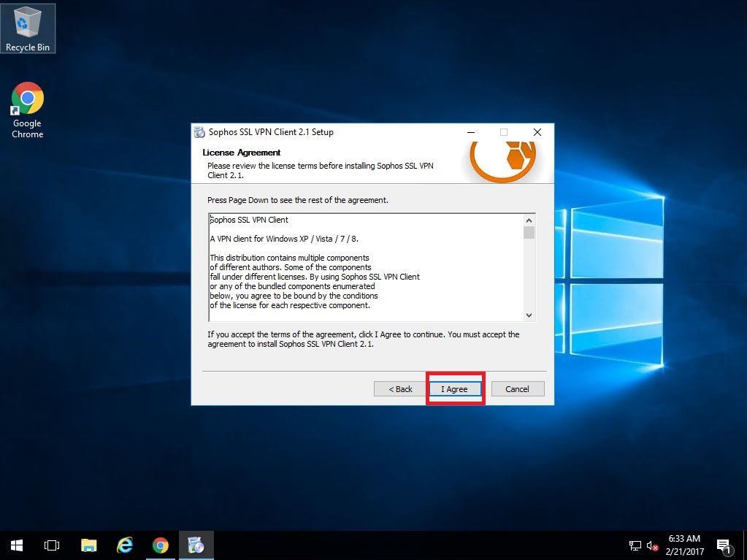Image resolution: width=747 pixels, height=560 pixels.
Task: Click 'Press Page Down to see the rest' text
Action: pyautogui.click(x=298, y=200)
